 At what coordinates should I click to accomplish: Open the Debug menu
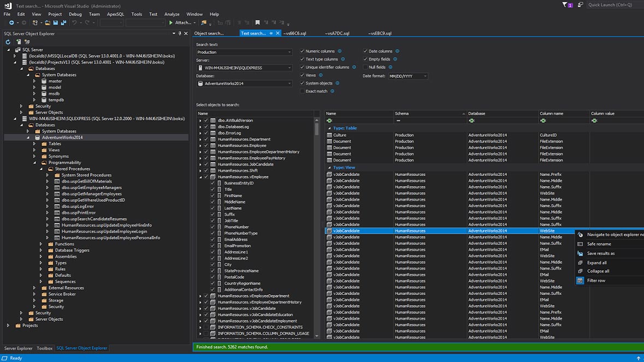pos(75,14)
